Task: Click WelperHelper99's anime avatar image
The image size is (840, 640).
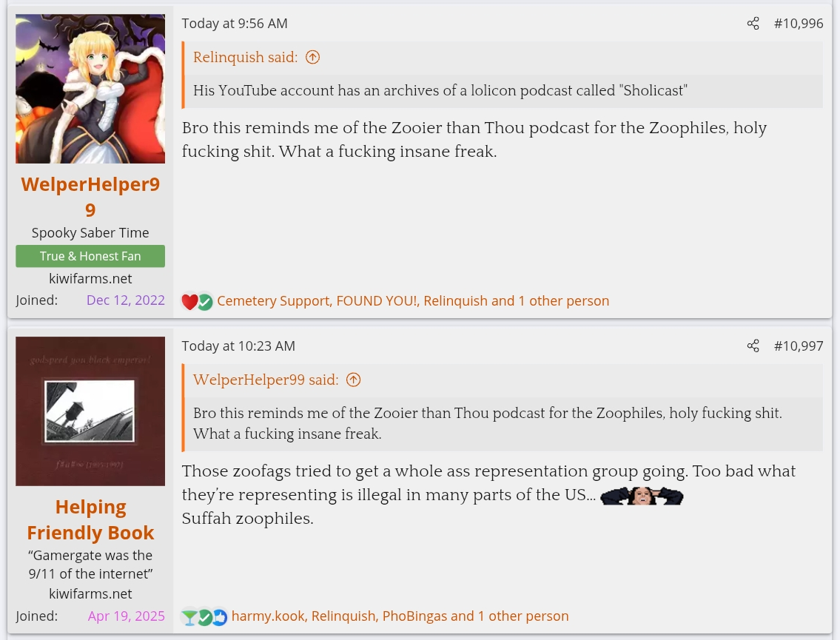Action: [x=90, y=89]
